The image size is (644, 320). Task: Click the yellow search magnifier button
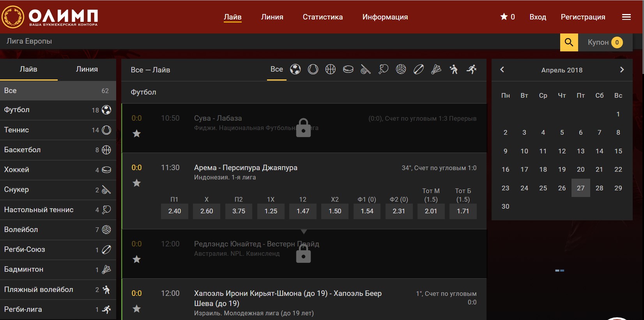[569, 42]
